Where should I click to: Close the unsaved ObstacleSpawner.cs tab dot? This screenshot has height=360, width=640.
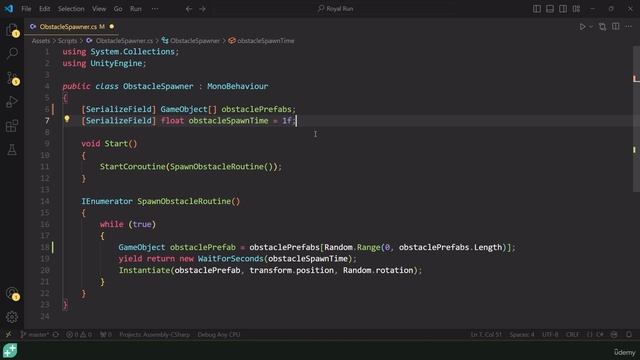(x=111, y=27)
